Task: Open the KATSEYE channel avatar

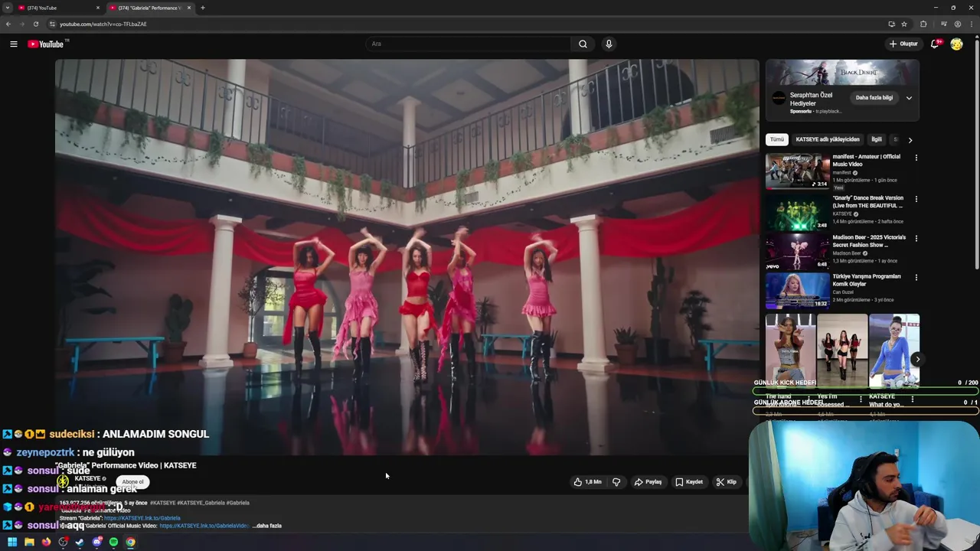Action: [x=64, y=481]
